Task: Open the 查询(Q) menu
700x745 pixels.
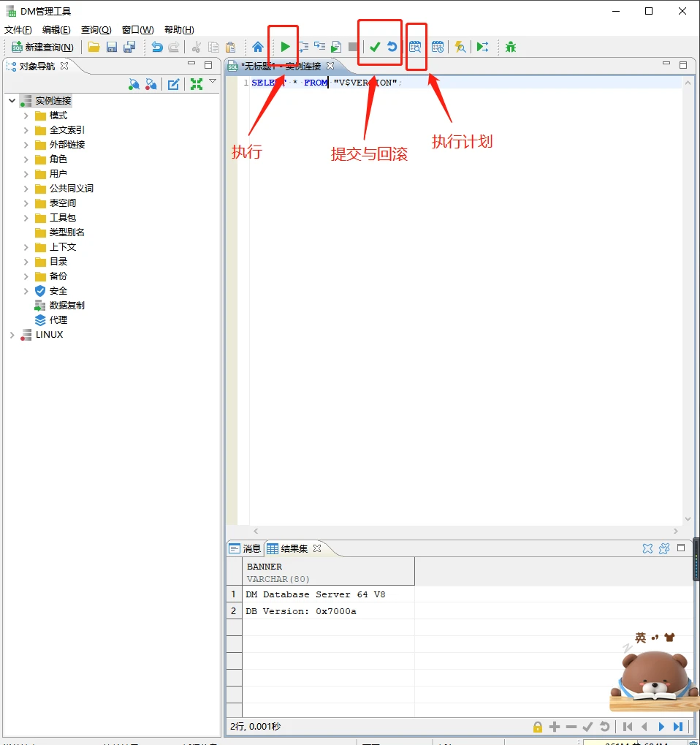Action: pyautogui.click(x=96, y=30)
